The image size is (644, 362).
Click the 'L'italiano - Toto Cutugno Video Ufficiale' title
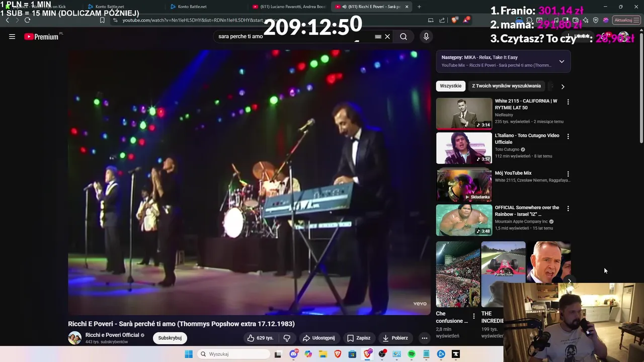point(527,139)
